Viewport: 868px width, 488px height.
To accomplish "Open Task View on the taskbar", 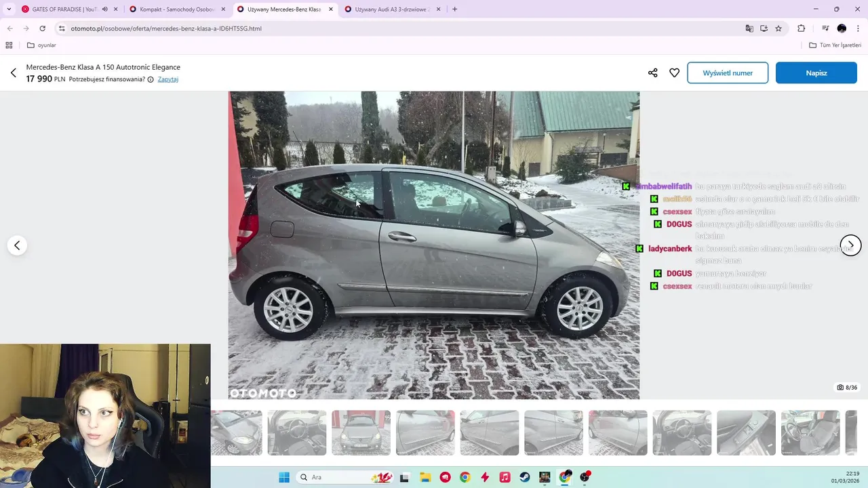I will 404,477.
